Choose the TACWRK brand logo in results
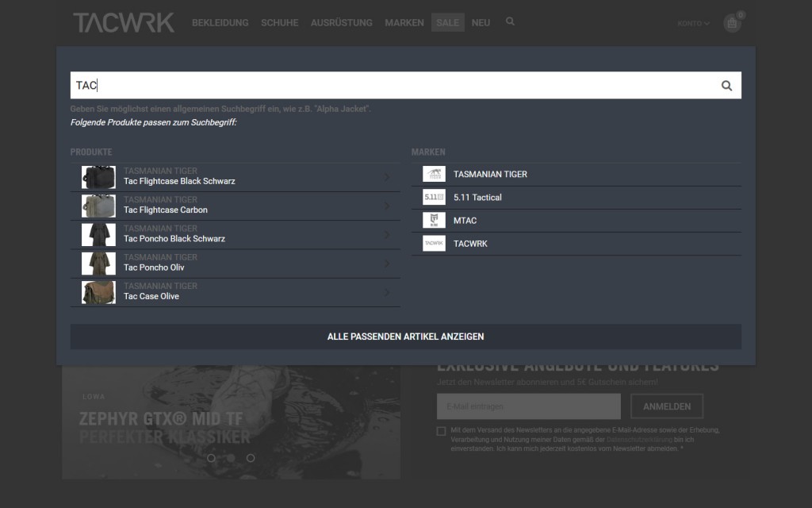 click(434, 244)
